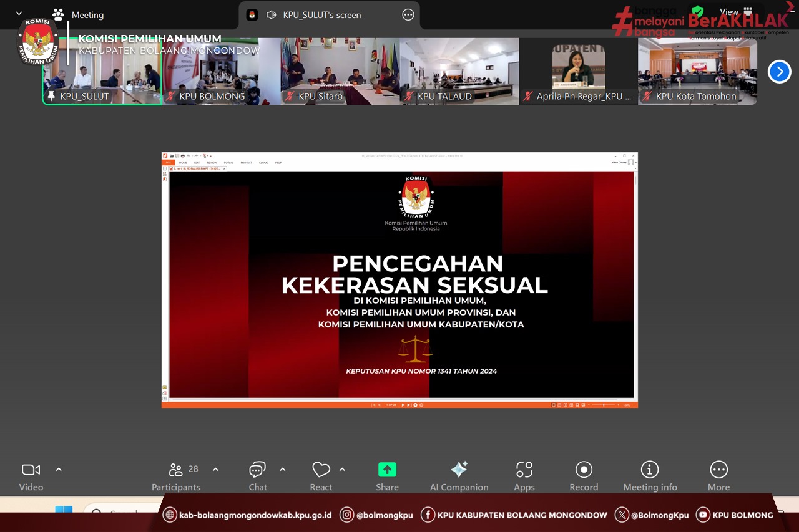
Task: Open the More options menu
Action: 718,476
